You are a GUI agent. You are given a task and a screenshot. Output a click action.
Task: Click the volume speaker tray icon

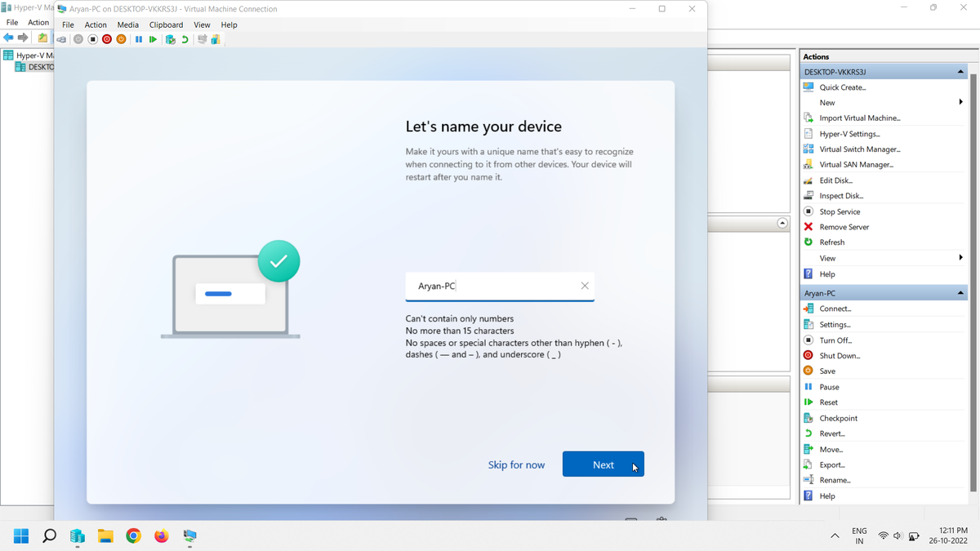point(898,535)
